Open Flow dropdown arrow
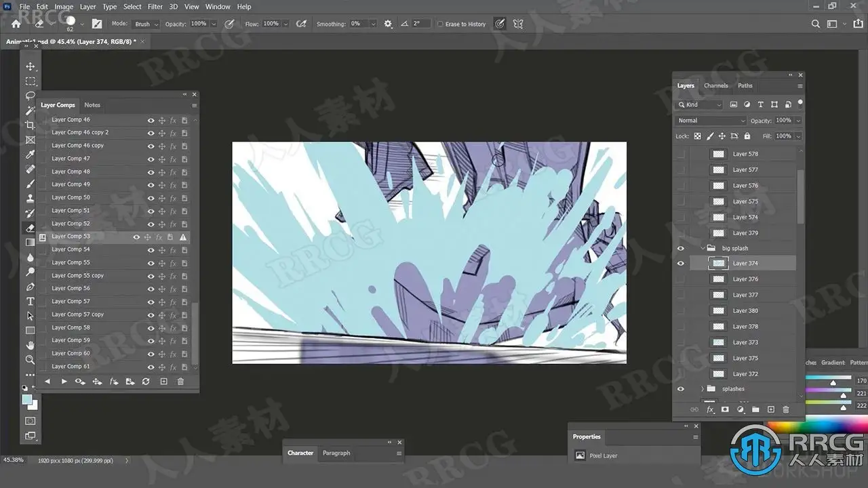 [285, 24]
